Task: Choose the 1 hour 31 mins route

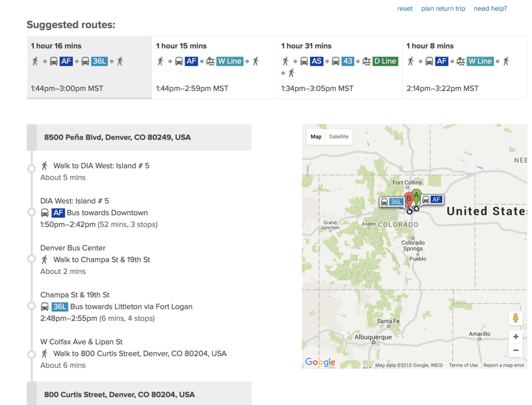Action: pyautogui.click(x=339, y=67)
